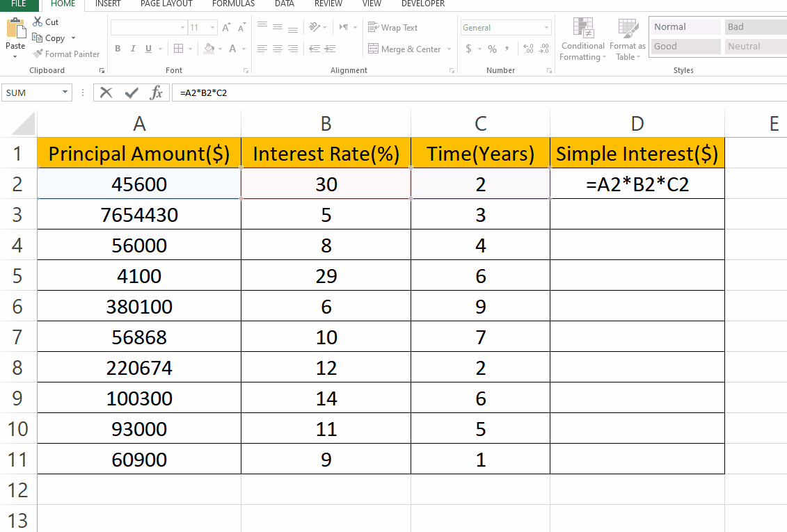This screenshot has height=532, width=787.
Task: Apply the Good cell style
Action: (x=685, y=46)
